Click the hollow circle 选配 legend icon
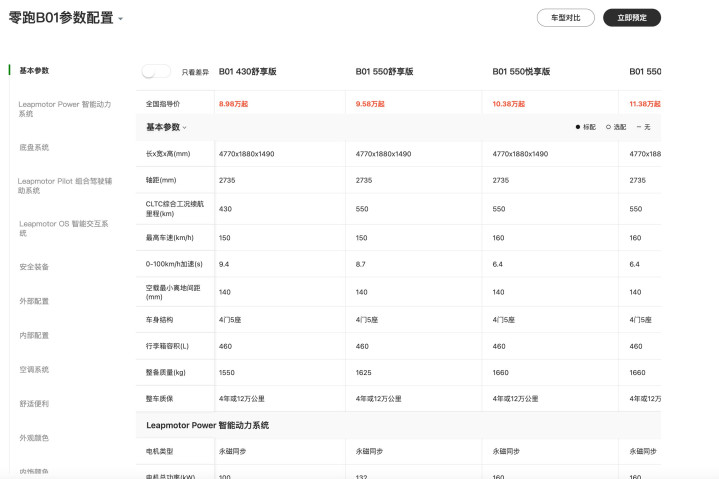 [x=608, y=127]
